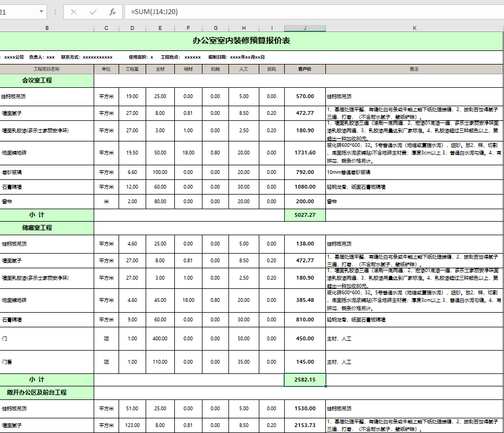Click the 单位 header cell
The height and width of the screenshot is (433, 504).
click(x=107, y=69)
